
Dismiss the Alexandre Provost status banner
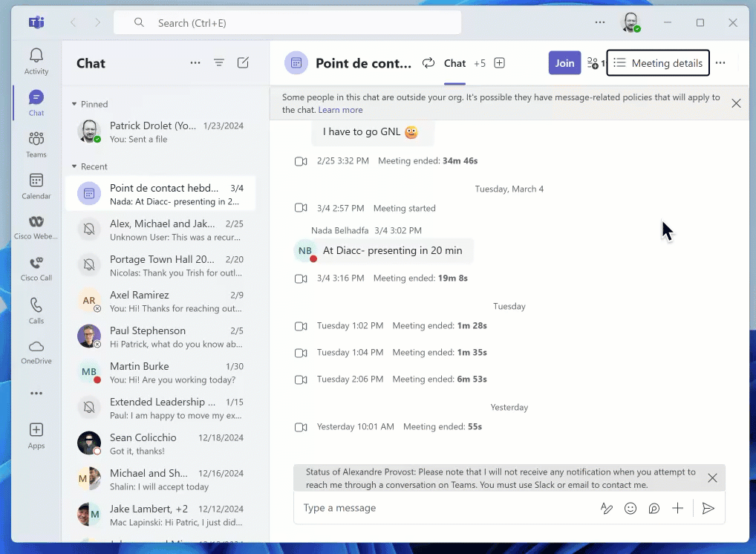[x=712, y=478]
